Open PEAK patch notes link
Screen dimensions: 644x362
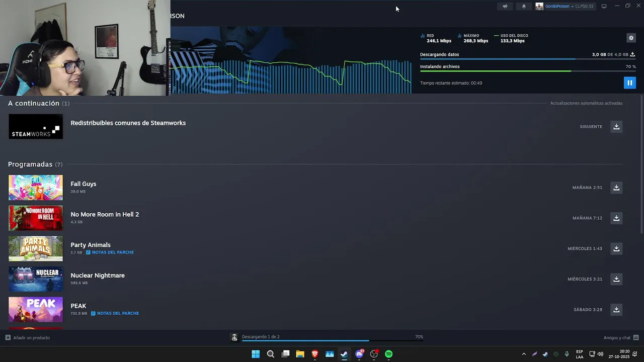coord(115,313)
